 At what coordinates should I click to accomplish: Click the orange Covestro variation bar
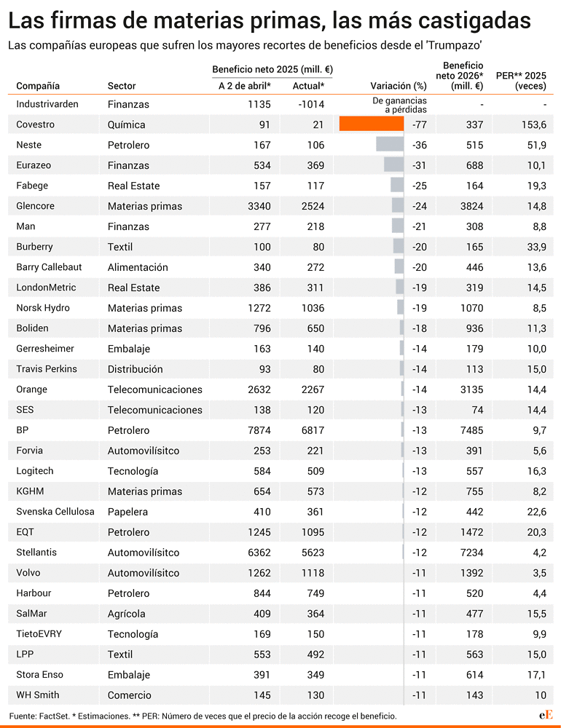[372, 124]
